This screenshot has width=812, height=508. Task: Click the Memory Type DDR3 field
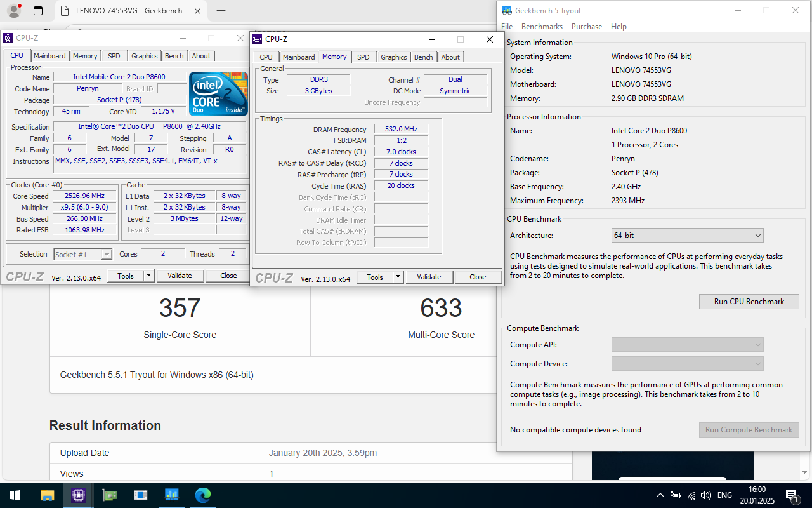(318, 79)
